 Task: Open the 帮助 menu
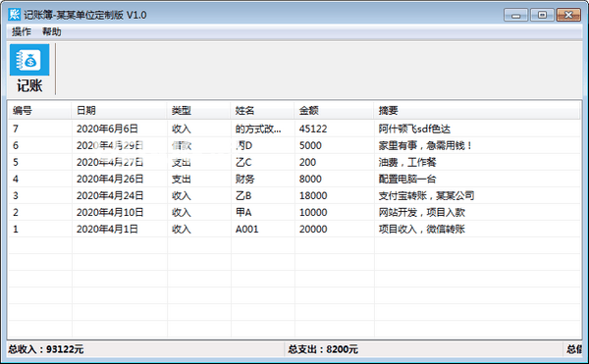pyautogui.click(x=51, y=32)
